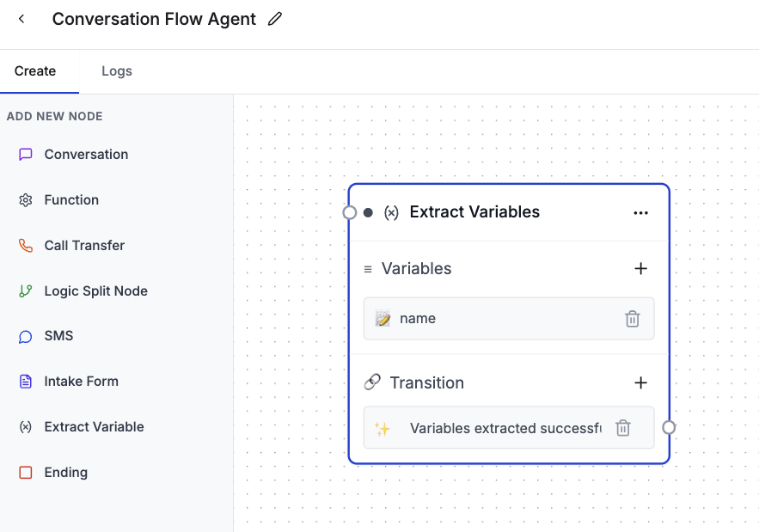Click the Transition section heading
759x532 pixels.
point(427,383)
